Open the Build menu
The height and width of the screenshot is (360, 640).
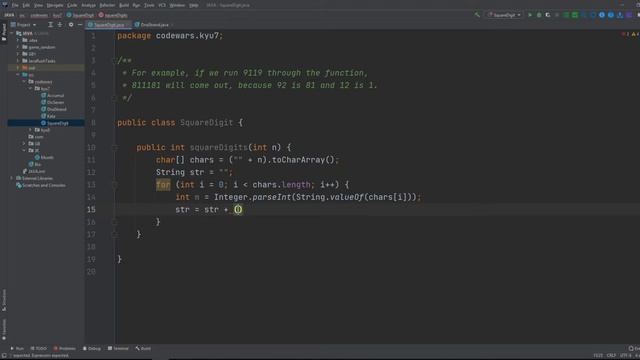(x=124, y=5)
